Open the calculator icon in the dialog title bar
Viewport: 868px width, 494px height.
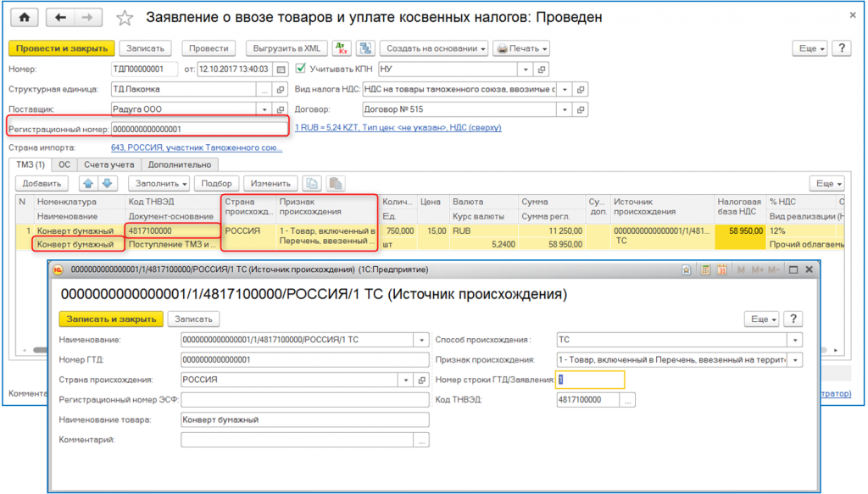(705, 270)
